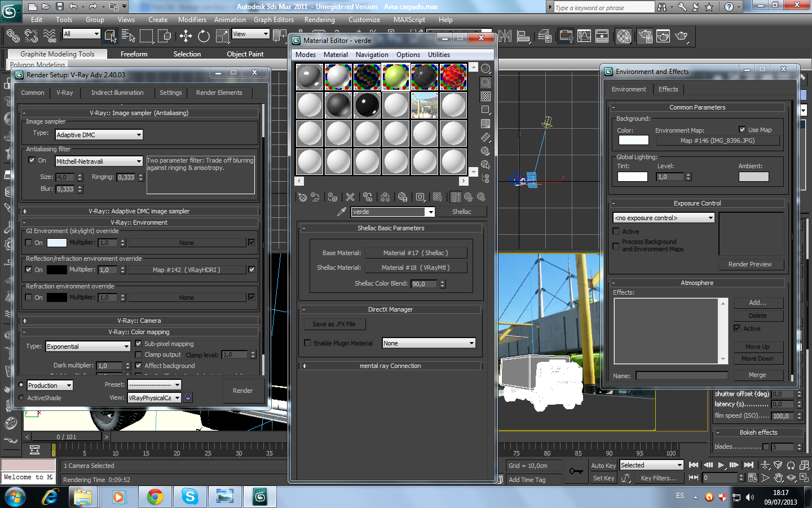Activate the Select Object tool
The image size is (812, 508).
tap(111, 36)
